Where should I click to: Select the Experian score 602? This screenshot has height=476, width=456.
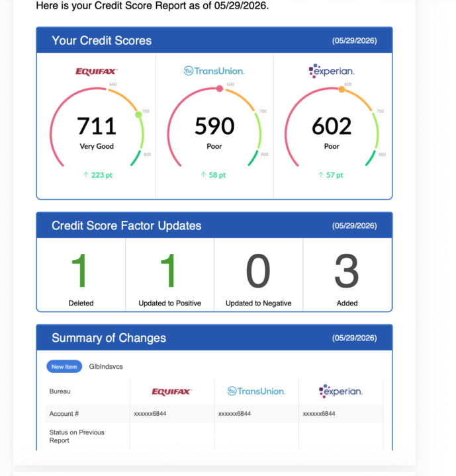pos(332,126)
